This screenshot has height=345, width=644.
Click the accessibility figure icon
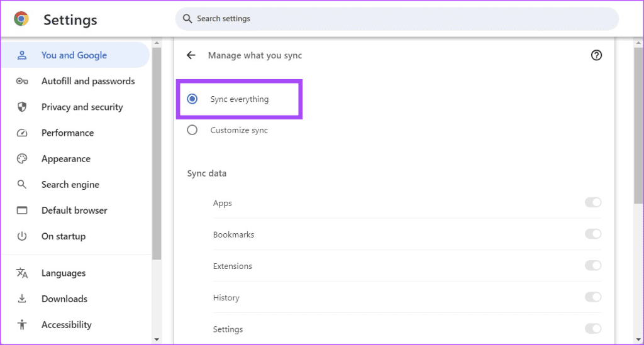pos(22,324)
